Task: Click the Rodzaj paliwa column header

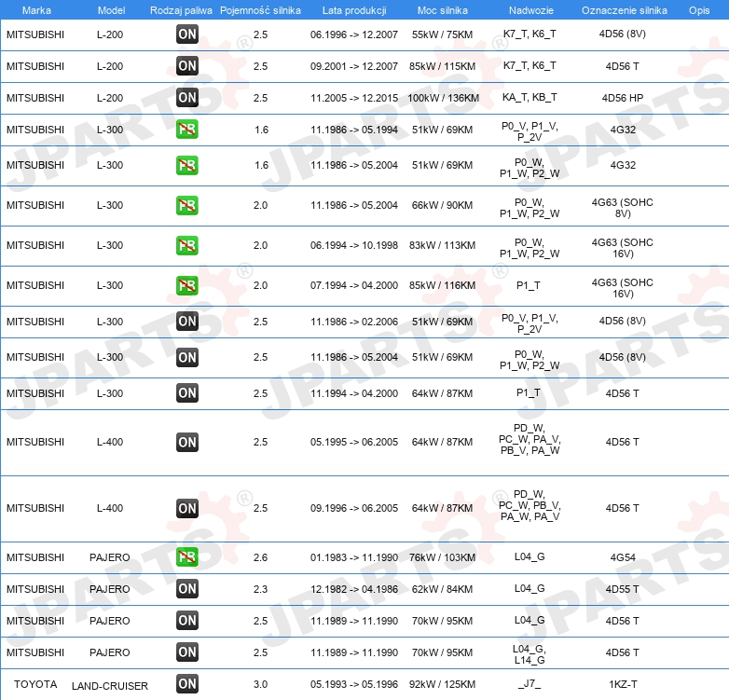Action: tap(181, 10)
